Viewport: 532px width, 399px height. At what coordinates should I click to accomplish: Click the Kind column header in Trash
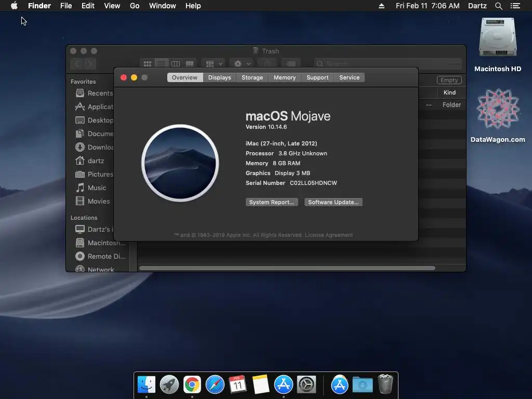(449, 92)
